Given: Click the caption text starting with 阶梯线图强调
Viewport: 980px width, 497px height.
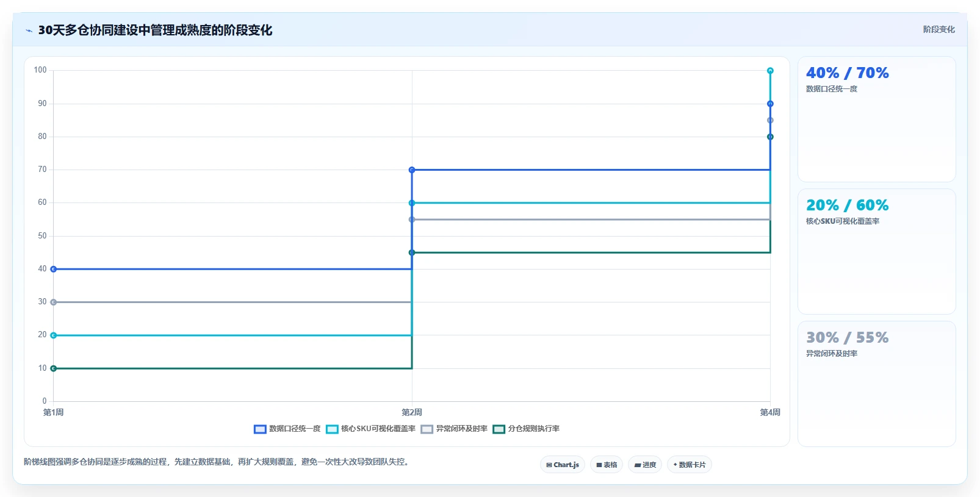Looking at the screenshot, I should coord(218,462).
